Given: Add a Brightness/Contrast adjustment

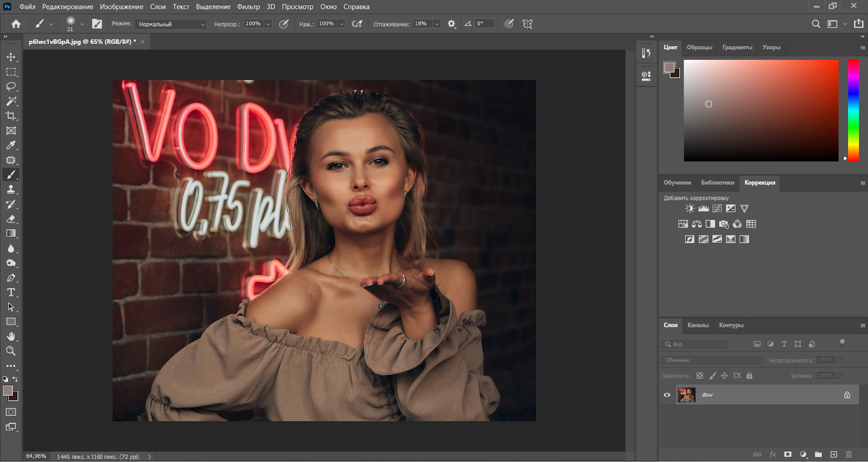Looking at the screenshot, I should point(690,208).
